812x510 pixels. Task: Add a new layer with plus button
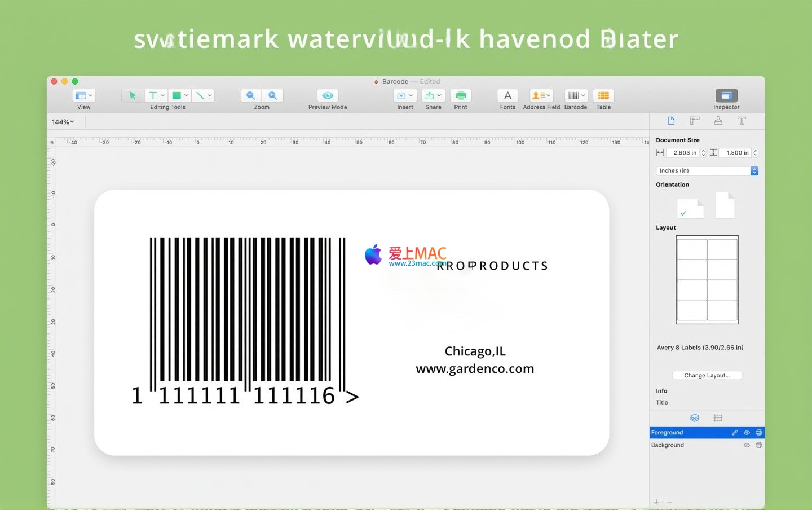coord(656,502)
